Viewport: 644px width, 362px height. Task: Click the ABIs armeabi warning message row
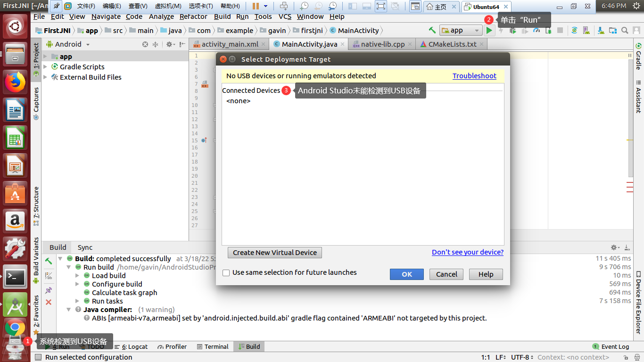point(289,318)
